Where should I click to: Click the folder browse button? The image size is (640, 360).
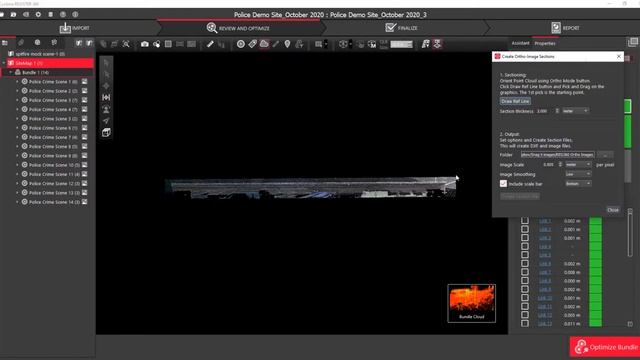coord(605,155)
